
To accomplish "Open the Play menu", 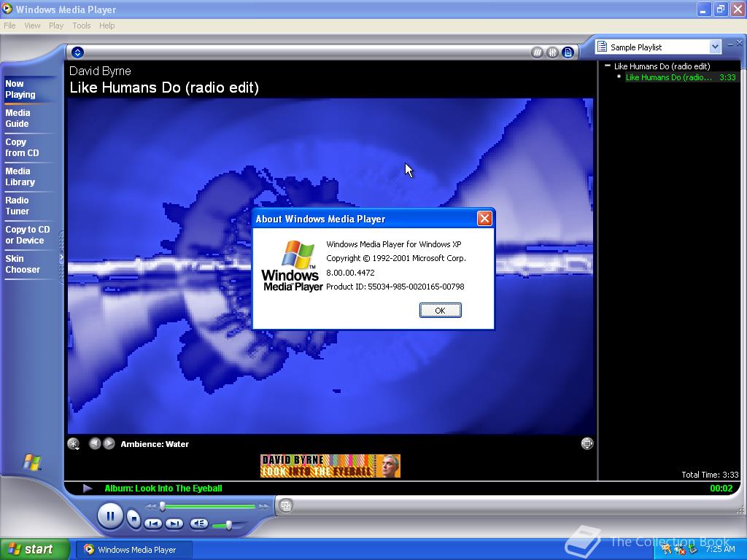I will coord(56,26).
